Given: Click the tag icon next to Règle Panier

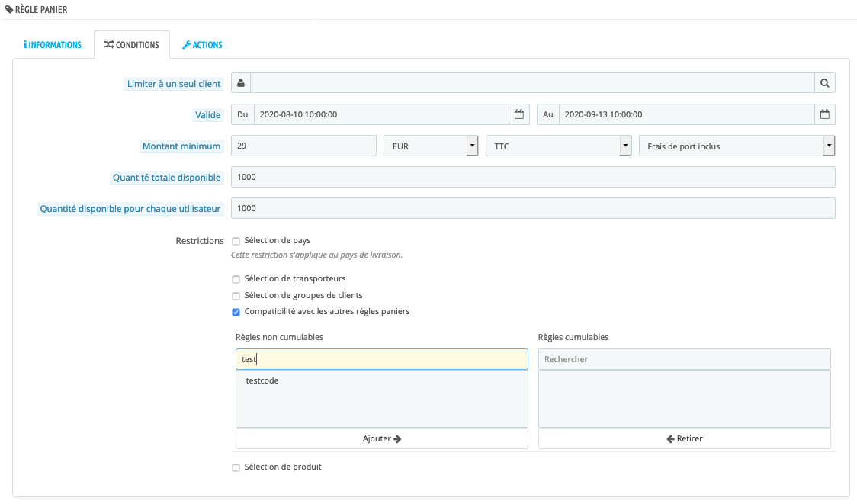Looking at the screenshot, I should click(9, 9).
